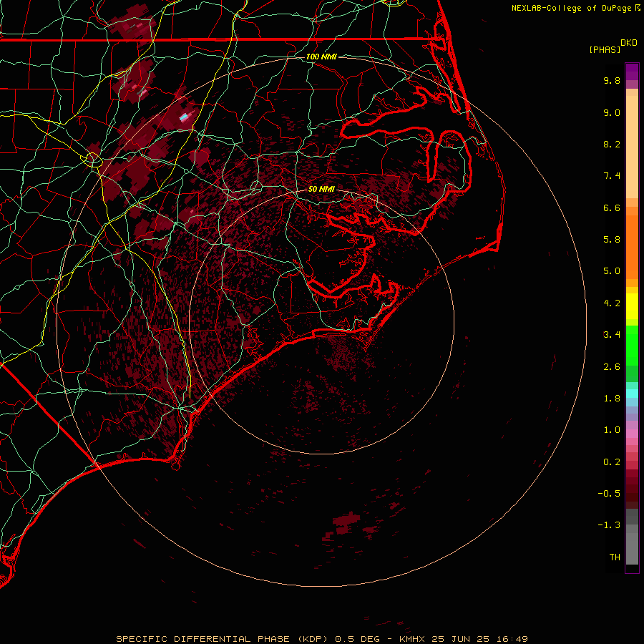Click the 1.0 legend value

click(x=612, y=430)
